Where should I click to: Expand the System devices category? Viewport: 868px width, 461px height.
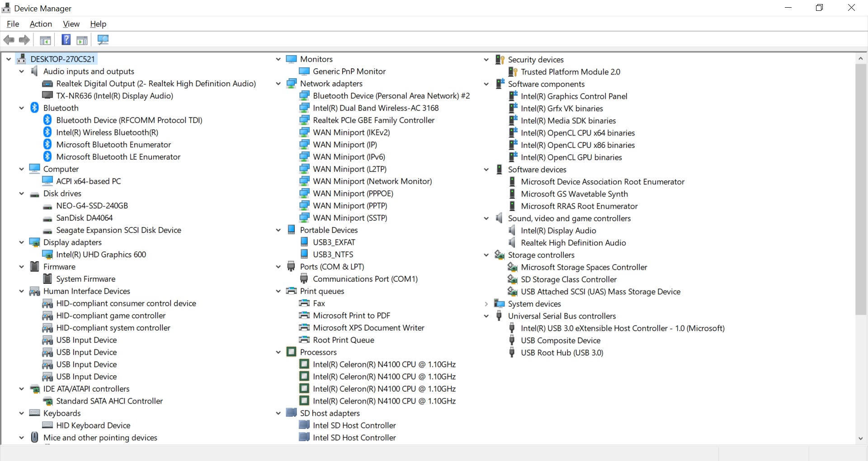click(x=486, y=304)
